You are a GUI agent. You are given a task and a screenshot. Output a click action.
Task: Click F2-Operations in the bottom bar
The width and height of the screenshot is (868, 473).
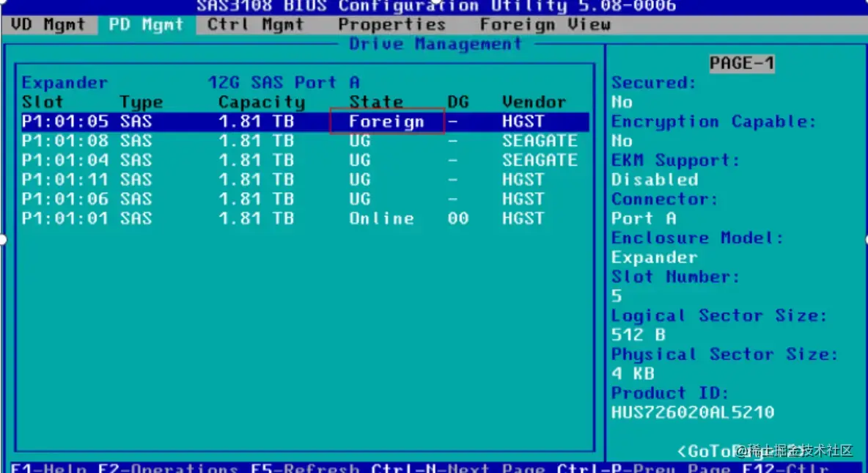pyautogui.click(x=169, y=468)
